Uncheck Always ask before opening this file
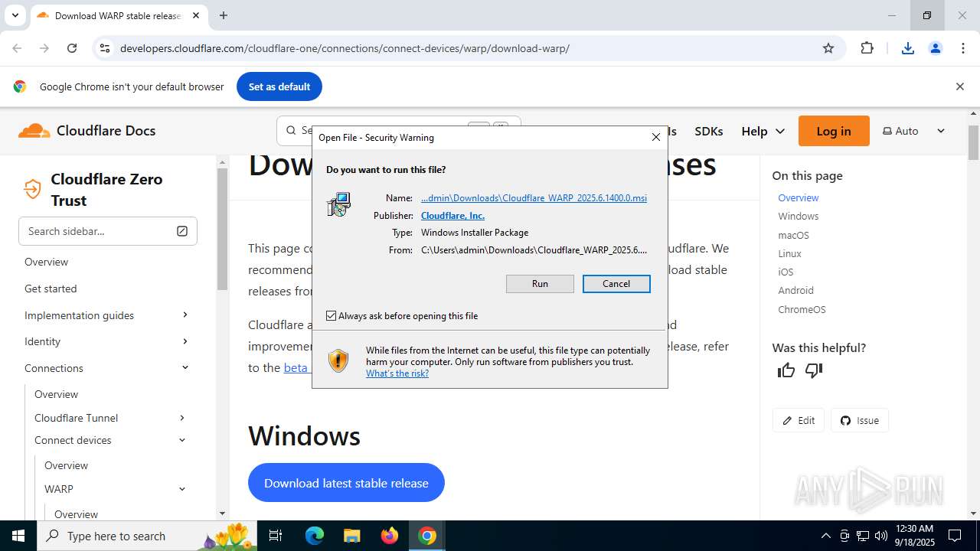Screen dimensions: 980x551 click(x=331, y=315)
